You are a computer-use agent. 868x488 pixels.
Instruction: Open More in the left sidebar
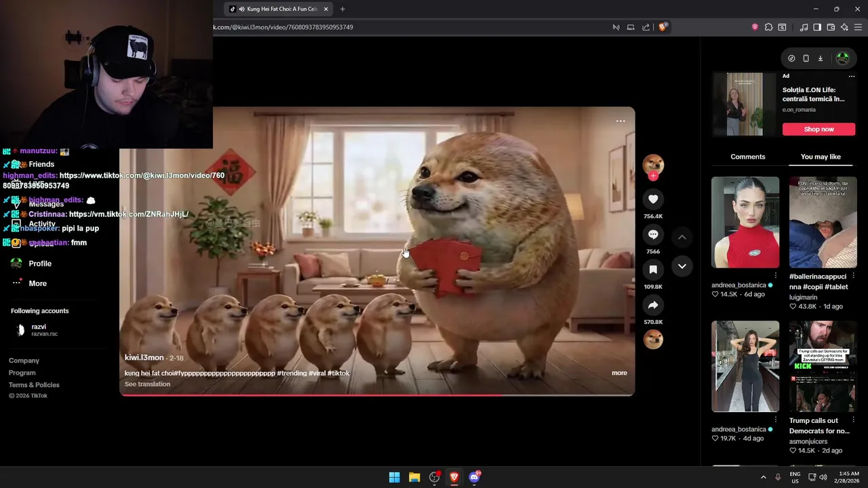37,283
